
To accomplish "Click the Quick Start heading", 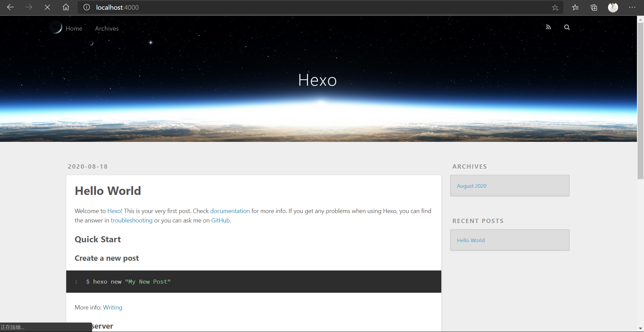I will pos(98,240).
